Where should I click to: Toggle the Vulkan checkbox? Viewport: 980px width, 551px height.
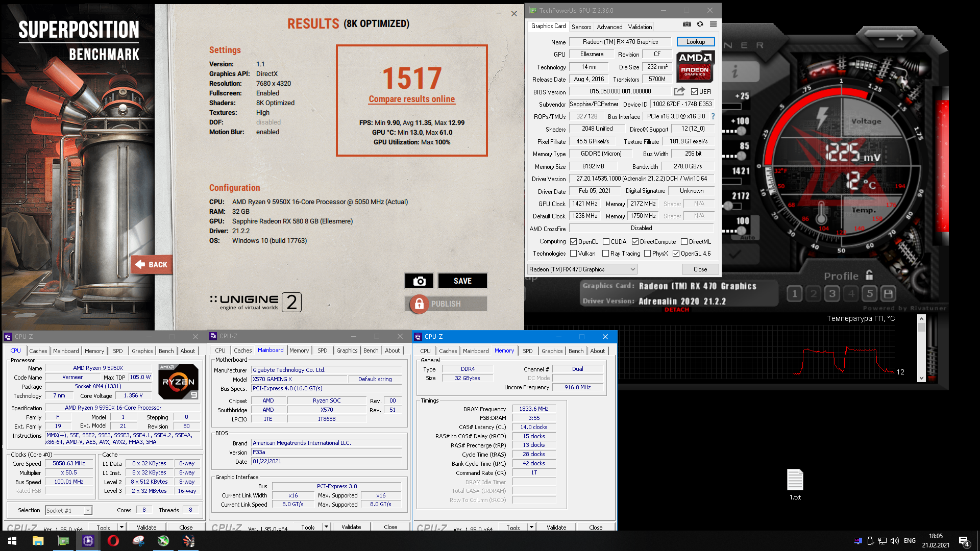(574, 254)
